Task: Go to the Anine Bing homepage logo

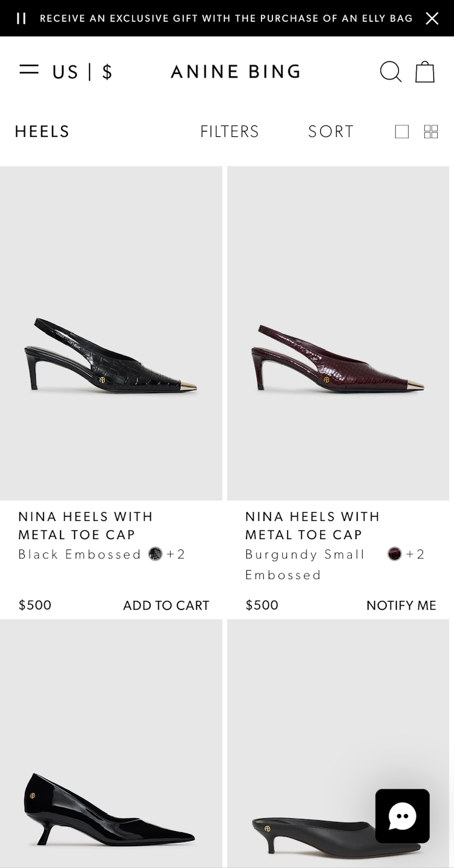Action: [236, 71]
